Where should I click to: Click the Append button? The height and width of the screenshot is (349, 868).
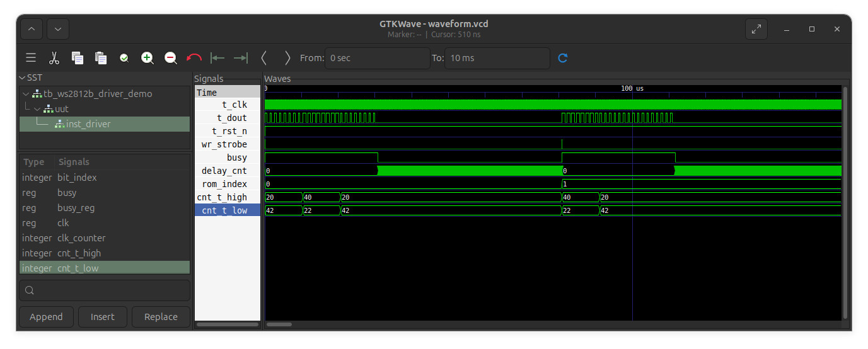(46, 317)
